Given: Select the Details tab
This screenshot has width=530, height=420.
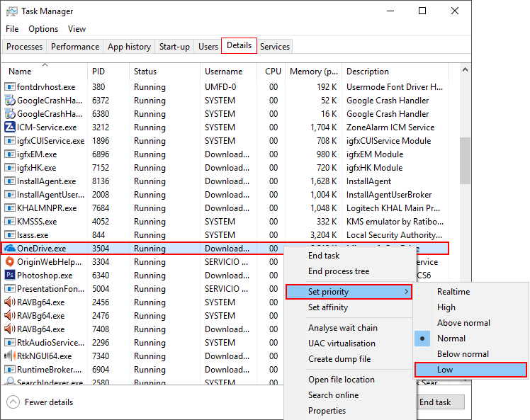Looking at the screenshot, I should point(239,45).
